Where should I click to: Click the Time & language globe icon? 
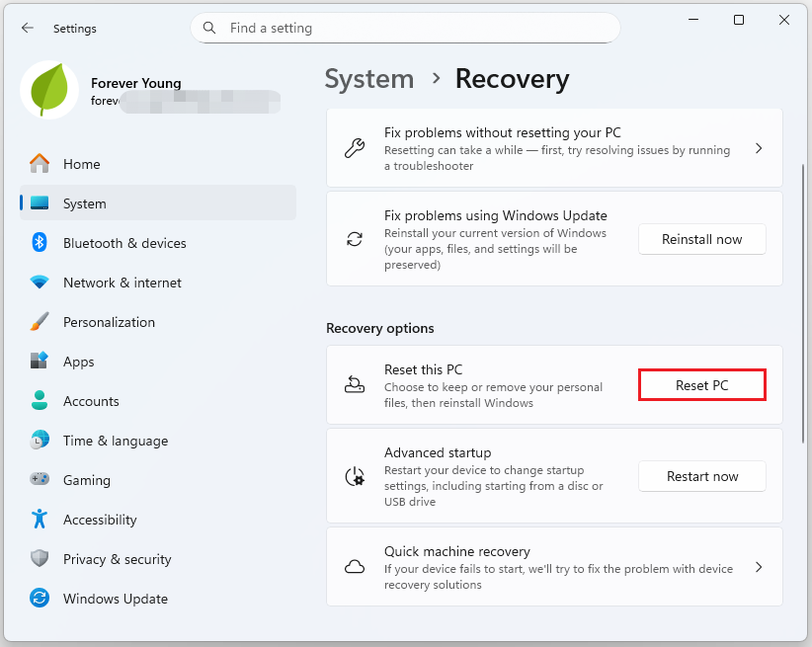(40, 441)
